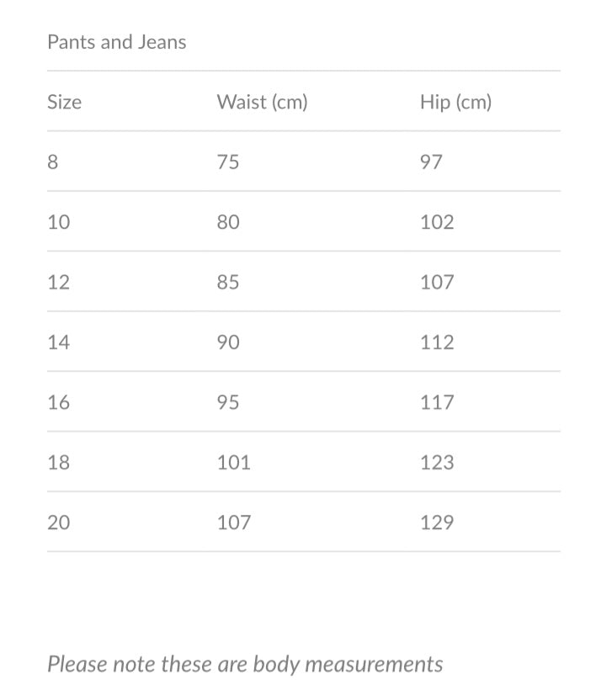This screenshot has width=612, height=700.
Task: Select size 18 row label
Action: point(59,462)
